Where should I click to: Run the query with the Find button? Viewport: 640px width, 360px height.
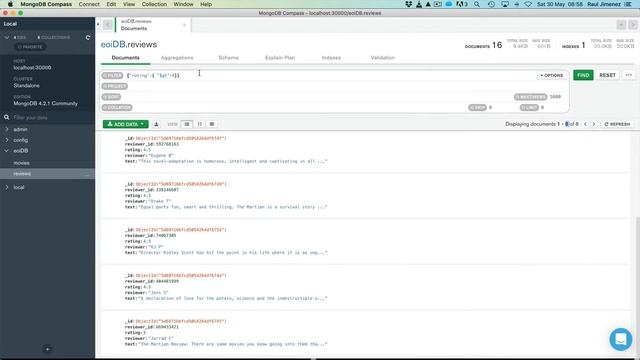(x=583, y=75)
